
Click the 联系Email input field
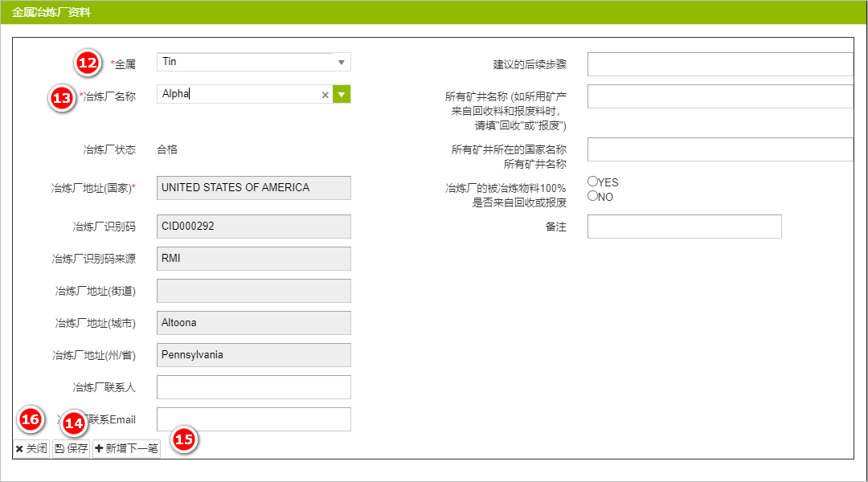[253, 419]
